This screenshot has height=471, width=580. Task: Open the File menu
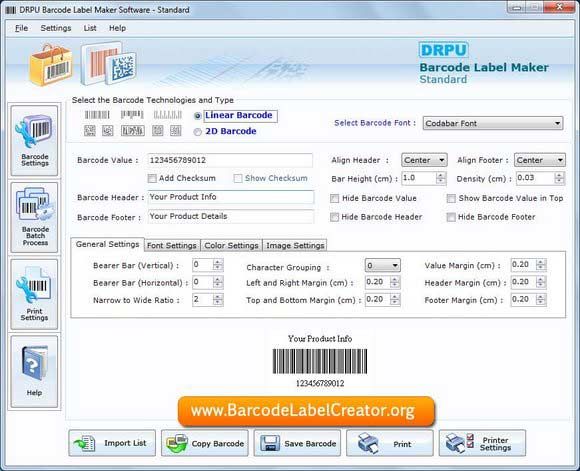point(21,28)
